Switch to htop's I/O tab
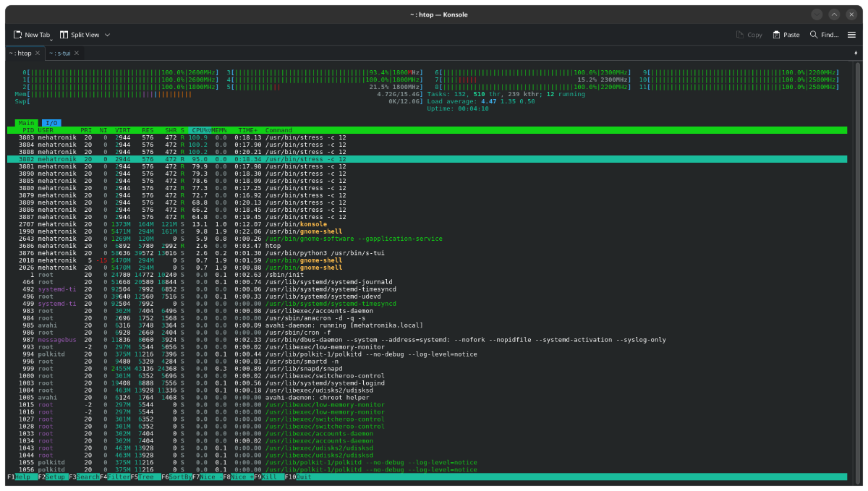Screen dimensions: 868x491 51,123
